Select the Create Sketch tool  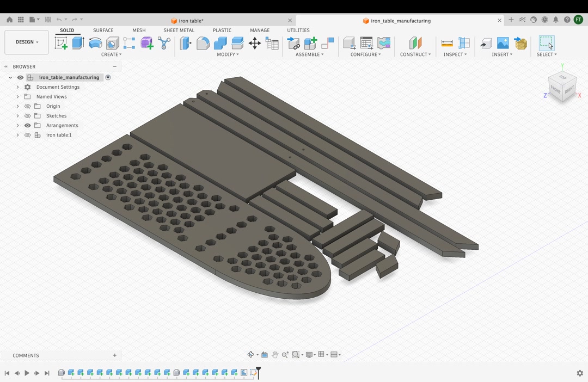61,43
